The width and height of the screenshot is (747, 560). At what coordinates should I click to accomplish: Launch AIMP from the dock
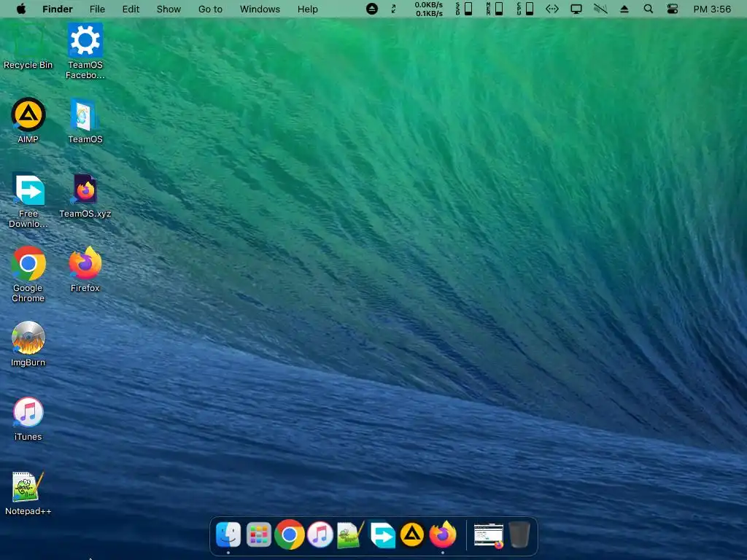412,534
